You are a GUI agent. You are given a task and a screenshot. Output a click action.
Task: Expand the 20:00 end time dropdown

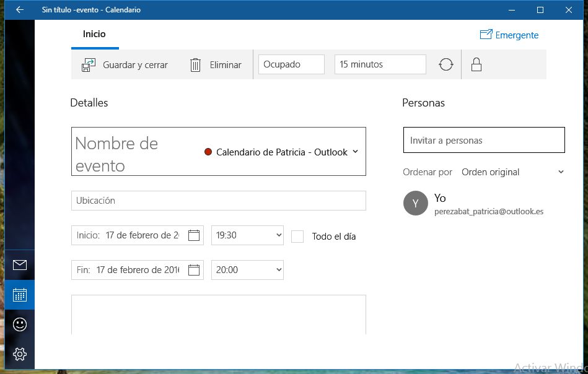point(247,270)
